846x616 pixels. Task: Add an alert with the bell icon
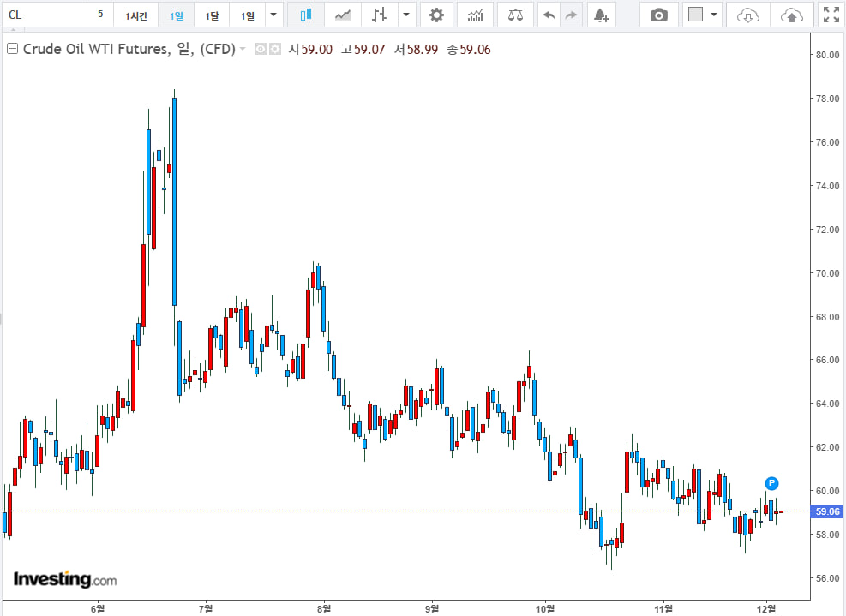[601, 15]
